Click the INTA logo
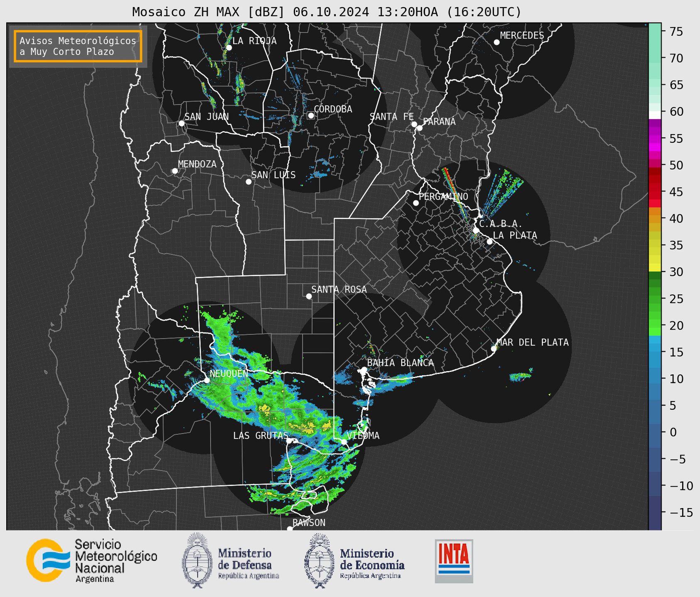 pyautogui.click(x=454, y=561)
